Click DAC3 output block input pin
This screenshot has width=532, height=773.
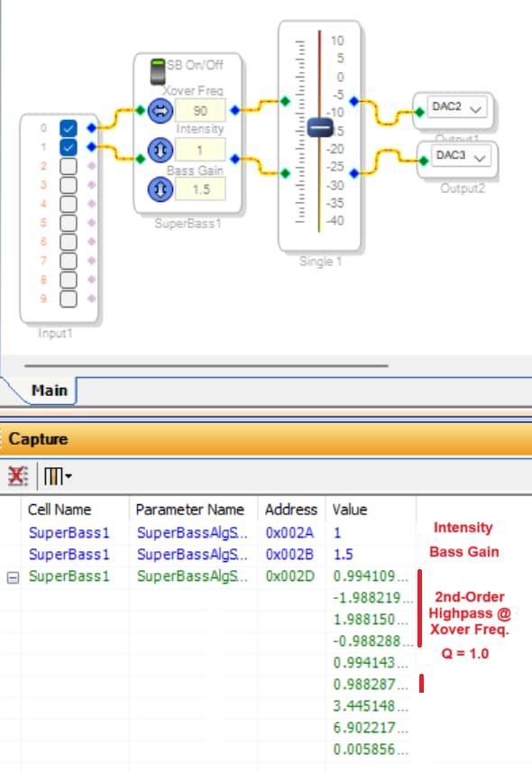pyautogui.click(x=424, y=161)
